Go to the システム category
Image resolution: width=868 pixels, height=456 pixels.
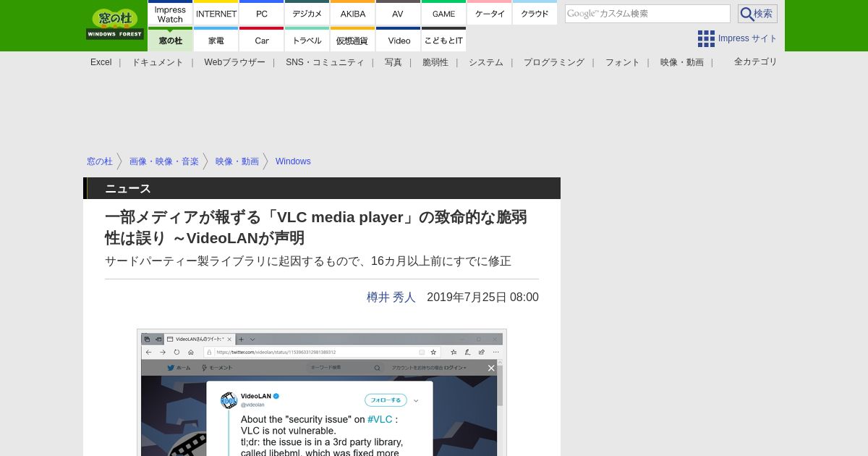[486, 62]
